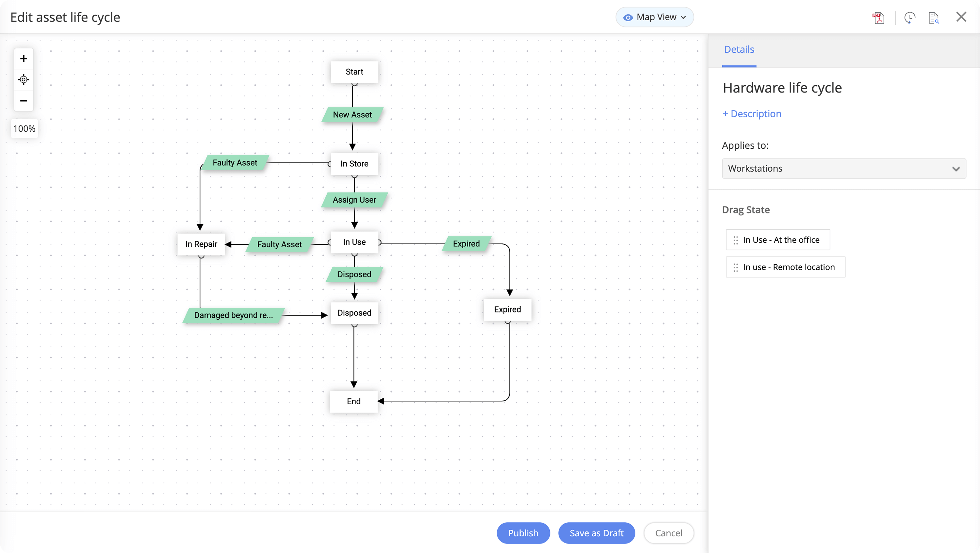The image size is (980, 553).
Task: Click the fit-to-center crosshair icon
Action: coord(24,80)
